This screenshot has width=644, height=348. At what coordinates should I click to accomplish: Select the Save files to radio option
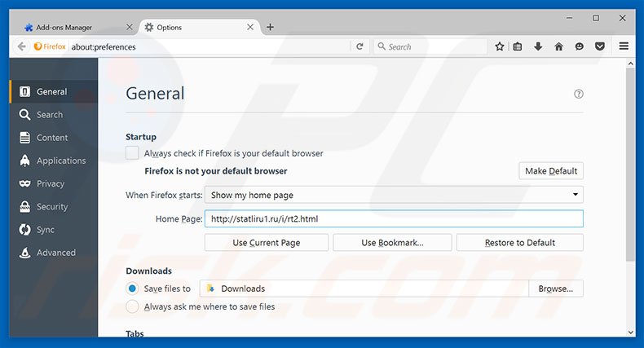[x=132, y=289]
